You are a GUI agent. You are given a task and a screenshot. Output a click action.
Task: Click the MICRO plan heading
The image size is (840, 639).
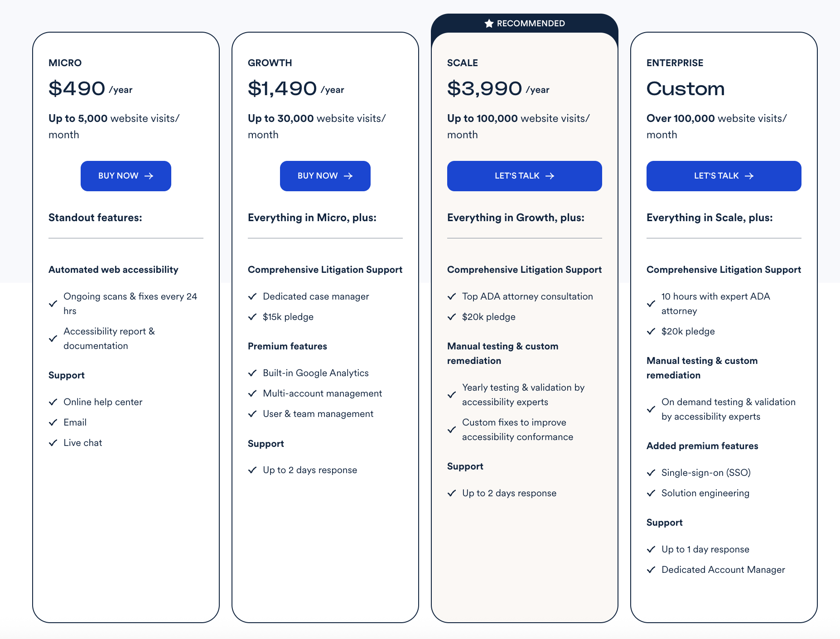pos(65,63)
